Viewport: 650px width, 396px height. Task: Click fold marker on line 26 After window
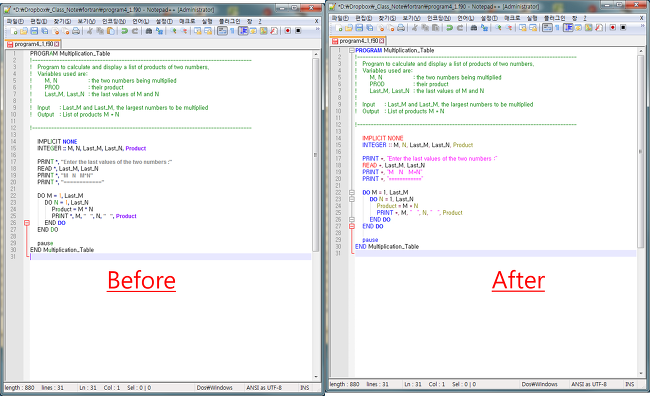click(352, 219)
